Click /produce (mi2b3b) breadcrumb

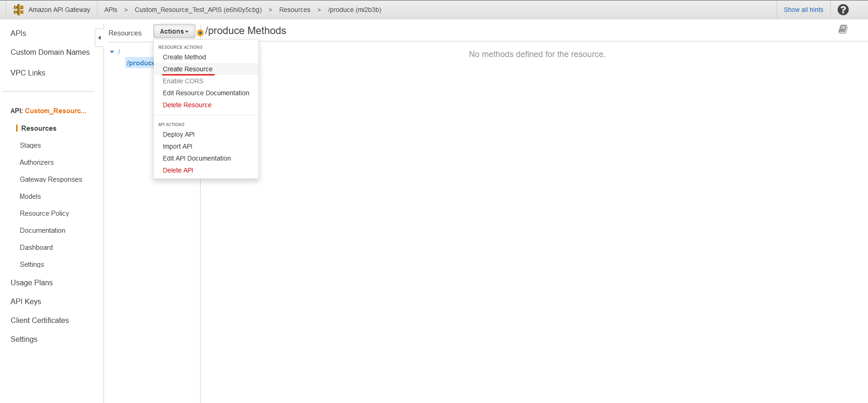tap(355, 10)
